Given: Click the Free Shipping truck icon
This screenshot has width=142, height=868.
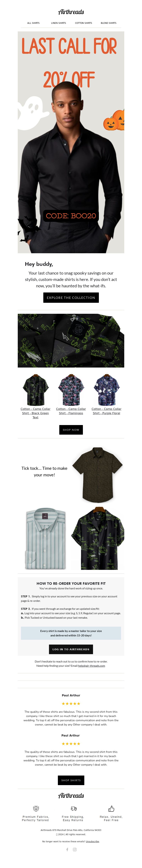Looking at the screenshot, I should click(74, 808).
